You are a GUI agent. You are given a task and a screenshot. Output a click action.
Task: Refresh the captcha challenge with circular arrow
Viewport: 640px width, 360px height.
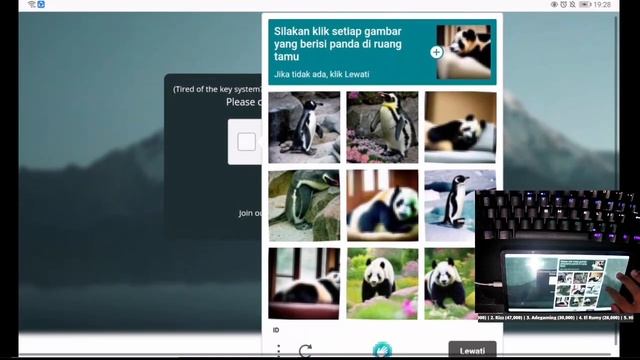click(x=305, y=351)
